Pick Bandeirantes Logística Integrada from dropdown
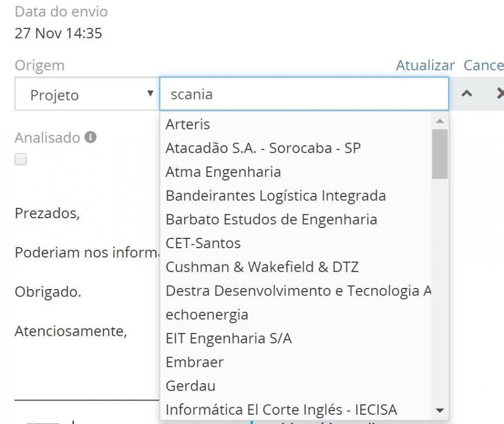504x424 pixels. point(275,196)
